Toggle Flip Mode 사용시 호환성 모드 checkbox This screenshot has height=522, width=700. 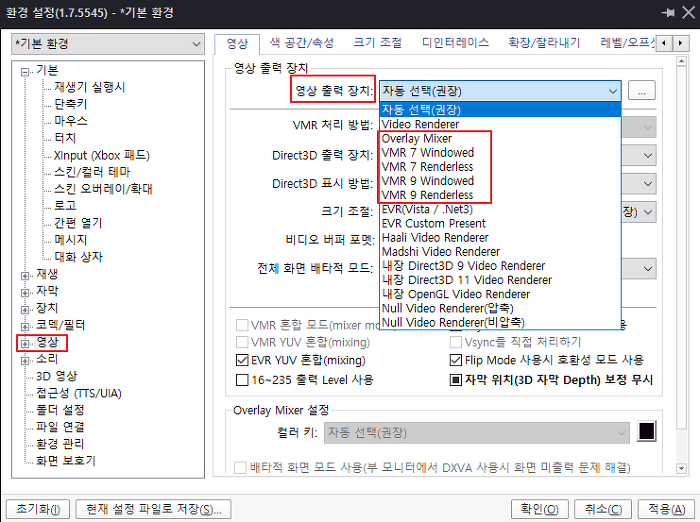[x=456, y=360]
